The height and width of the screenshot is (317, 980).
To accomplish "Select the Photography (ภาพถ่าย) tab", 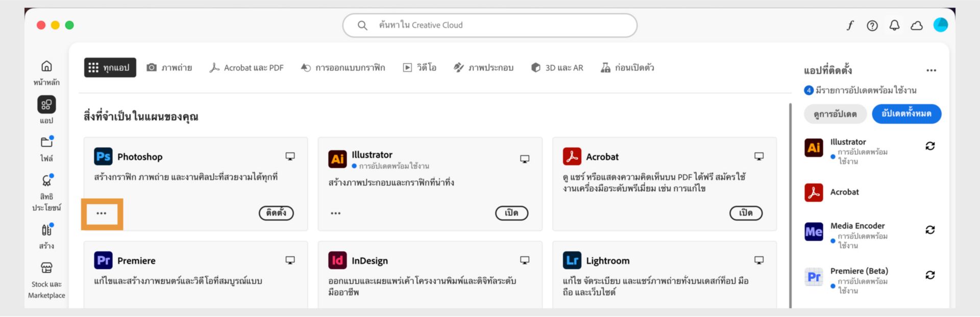I will [x=169, y=67].
